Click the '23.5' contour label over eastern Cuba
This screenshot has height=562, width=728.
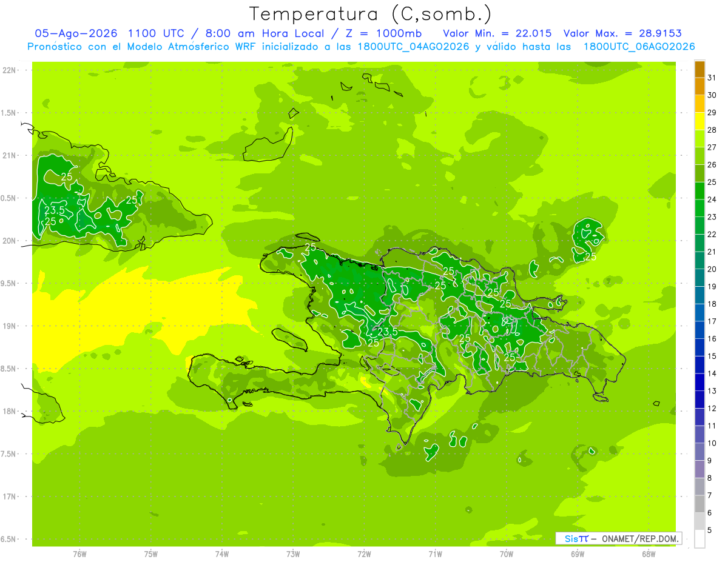55,210
